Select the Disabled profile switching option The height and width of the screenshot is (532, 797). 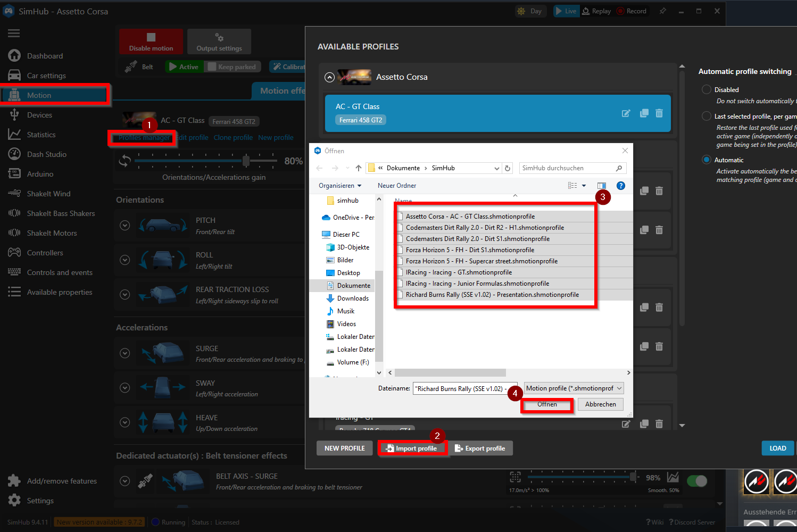coord(706,89)
